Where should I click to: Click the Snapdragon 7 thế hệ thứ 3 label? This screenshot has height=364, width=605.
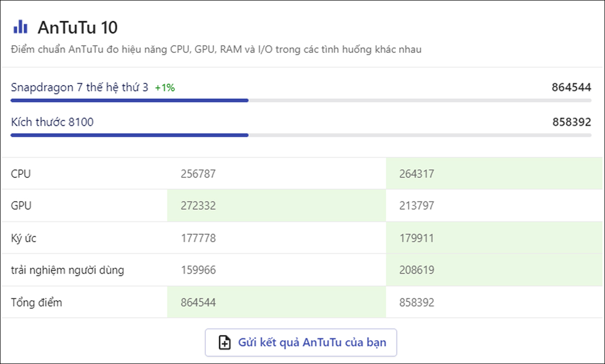[x=80, y=88]
